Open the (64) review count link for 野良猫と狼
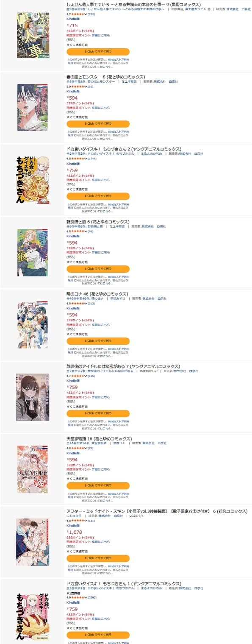The image size is (252, 644). (90, 231)
